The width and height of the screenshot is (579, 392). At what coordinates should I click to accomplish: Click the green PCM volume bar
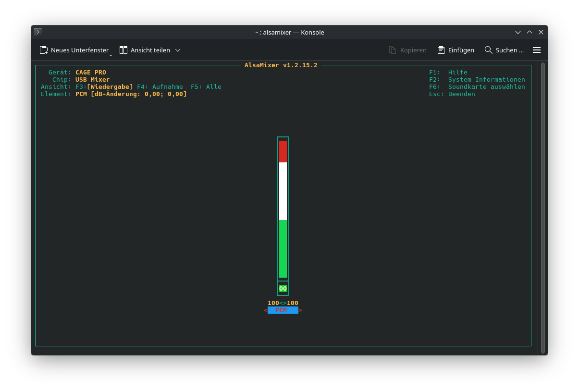tap(283, 247)
